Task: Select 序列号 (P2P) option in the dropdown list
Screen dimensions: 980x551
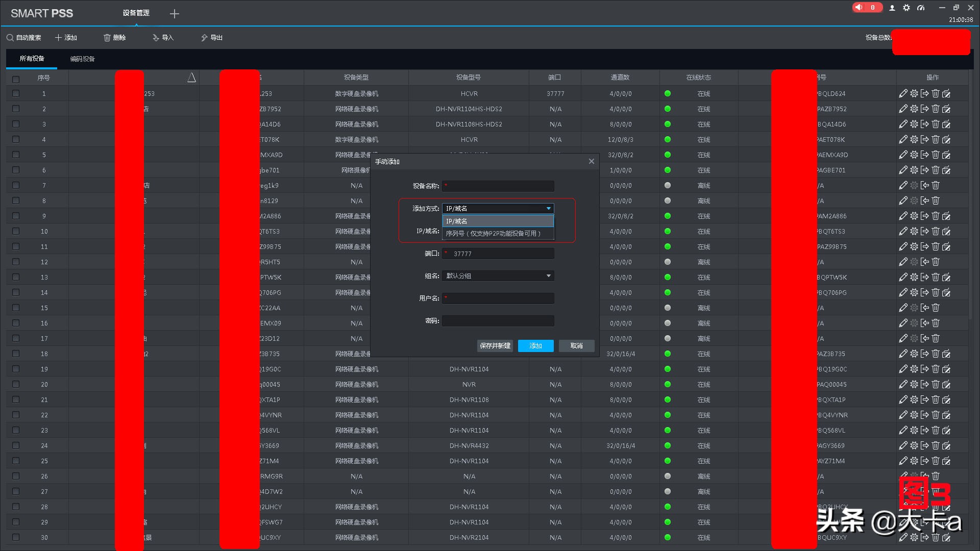Action: tap(493, 234)
